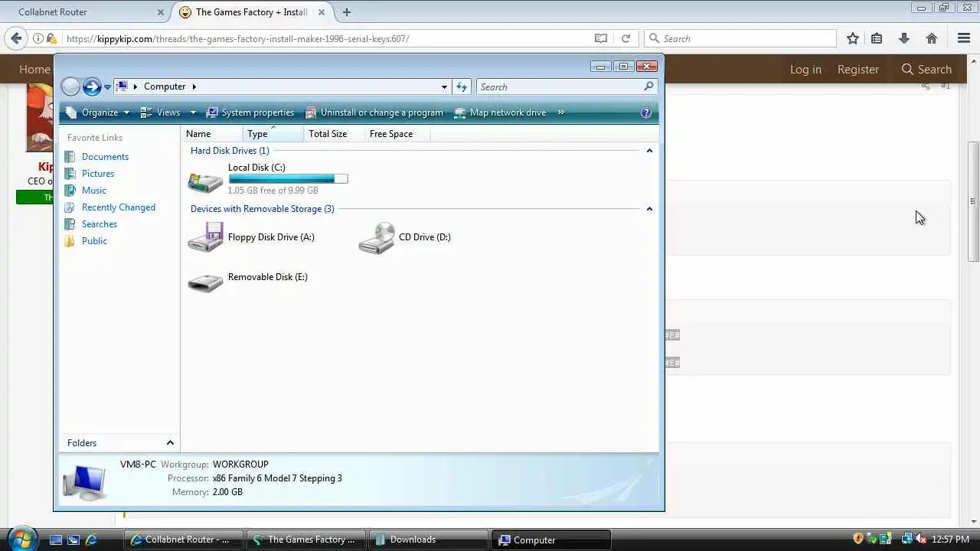Open recent pages dropdown beside Forward button

(x=107, y=87)
